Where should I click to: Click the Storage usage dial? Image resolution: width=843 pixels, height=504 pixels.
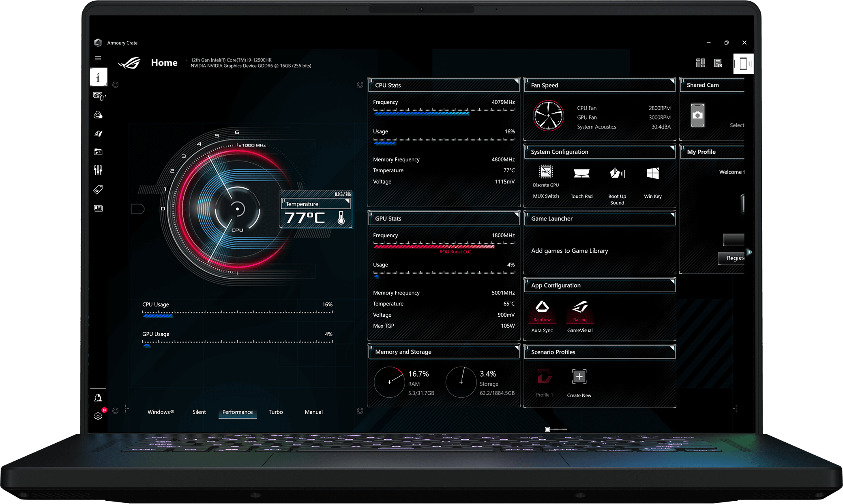pyautogui.click(x=461, y=382)
